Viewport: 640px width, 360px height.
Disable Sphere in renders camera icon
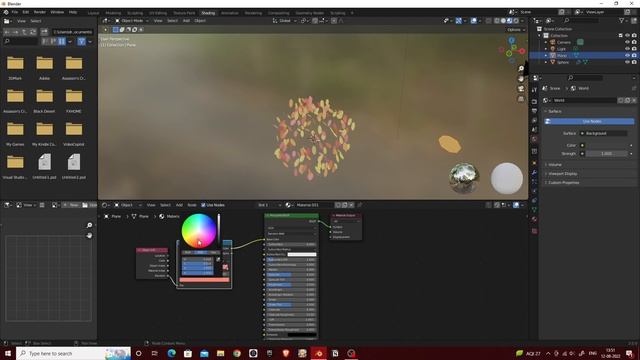click(634, 62)
